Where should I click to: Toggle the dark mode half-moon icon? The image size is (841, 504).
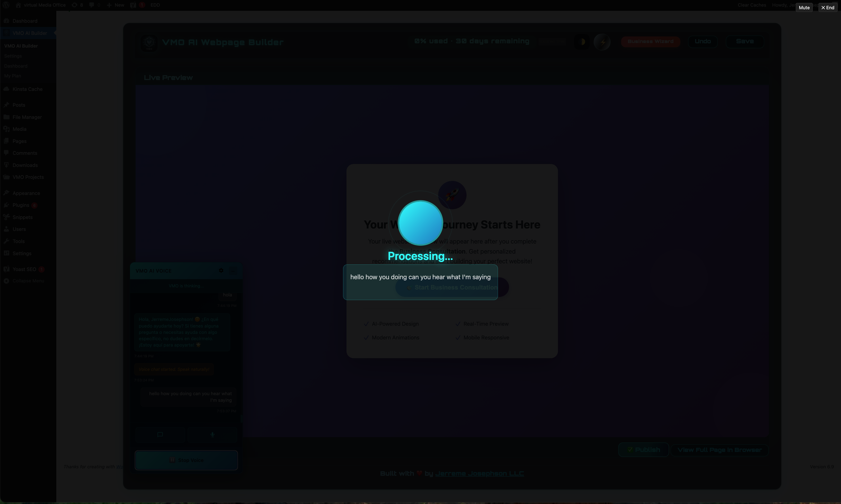582,42
